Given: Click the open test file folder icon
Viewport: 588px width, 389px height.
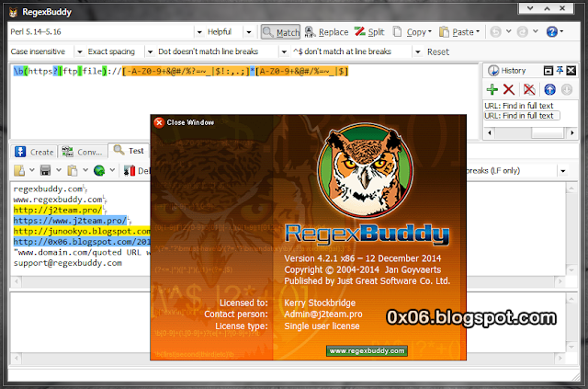Looking at the screenshot, I should [19, 170].
